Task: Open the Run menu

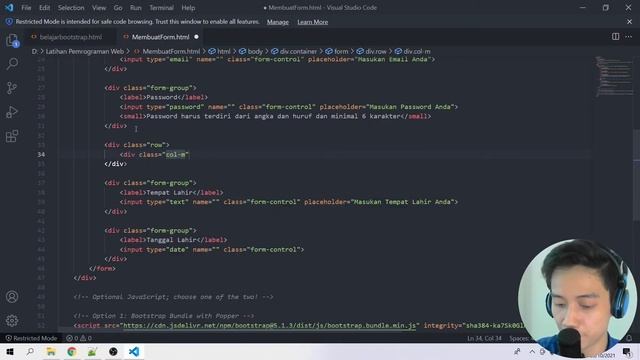Action: tap(136, 8)
